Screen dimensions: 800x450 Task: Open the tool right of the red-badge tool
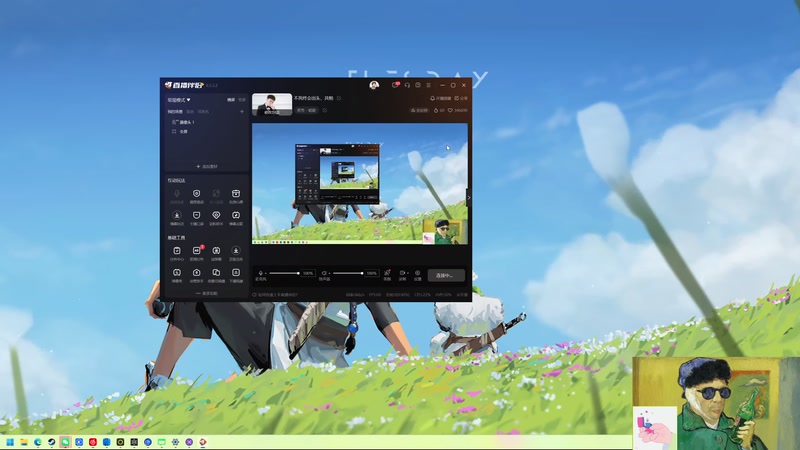(216, 253)
